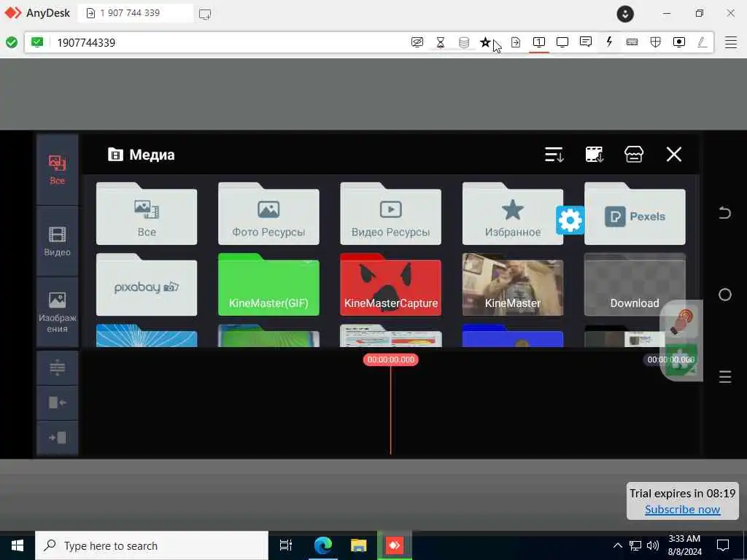Tap the Android recent apps menu button
This screenshot has height=560, width=747.
point(725,377)
